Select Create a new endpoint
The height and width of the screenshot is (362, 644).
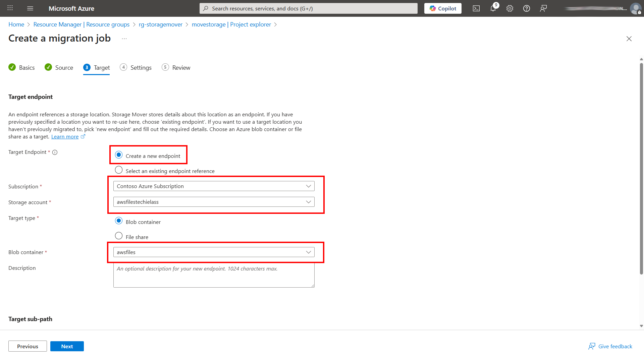119,155
